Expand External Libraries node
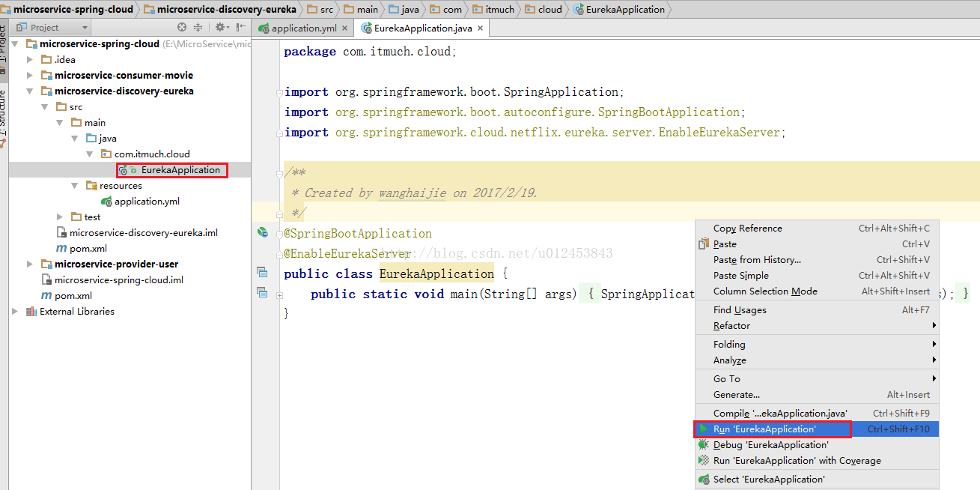The image size is (980, 490). [15, 312]
